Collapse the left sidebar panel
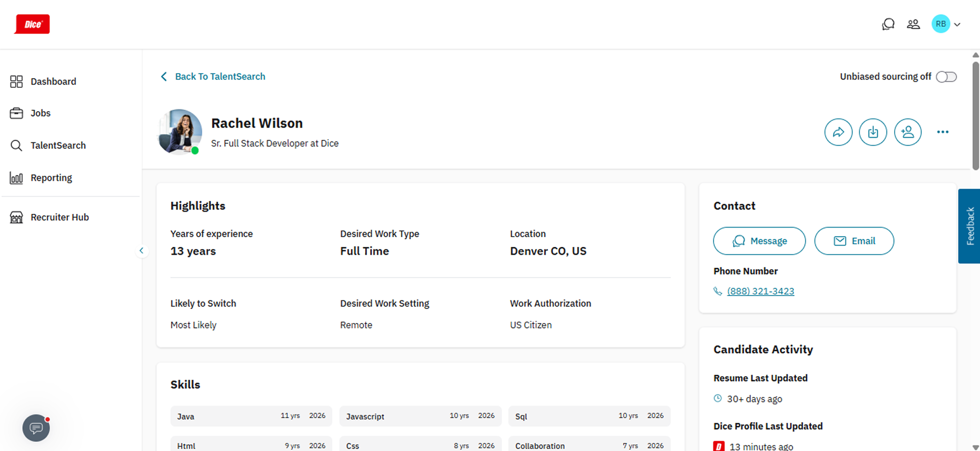Screen dimensions: 980x451 (x=142, y=250)
